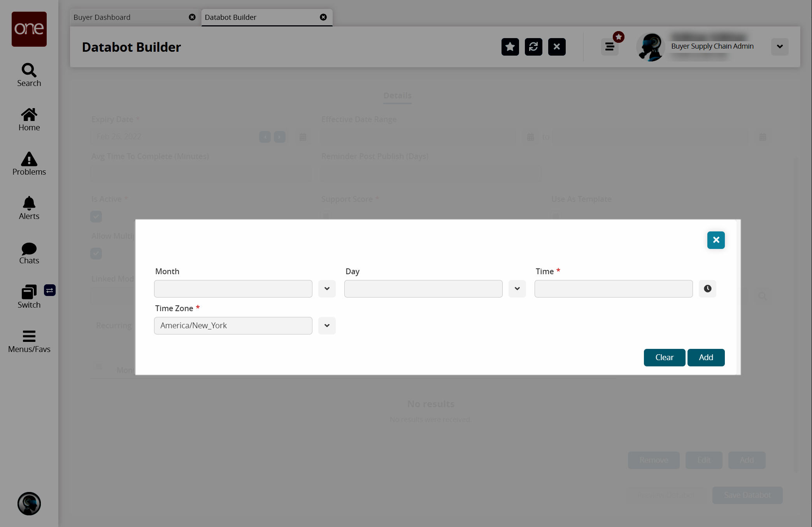Click the Clear button in modal
This screenshot has width=812, height=527.
pos(664,357)
